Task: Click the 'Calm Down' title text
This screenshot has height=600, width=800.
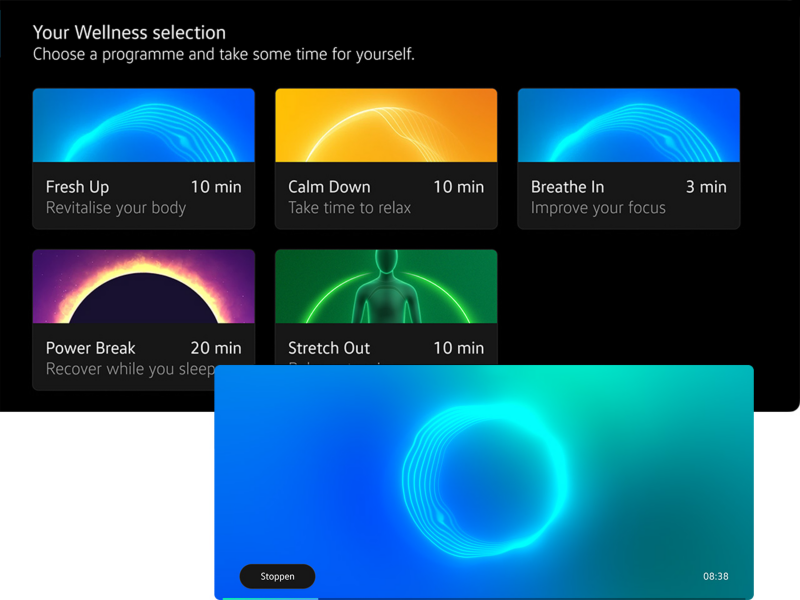Action: click(x=329, y=187)
